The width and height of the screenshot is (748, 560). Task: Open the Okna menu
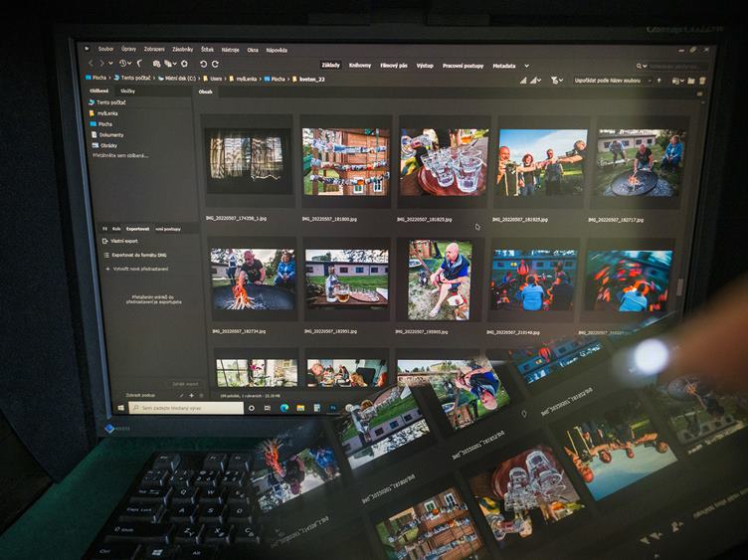[253, 50]
